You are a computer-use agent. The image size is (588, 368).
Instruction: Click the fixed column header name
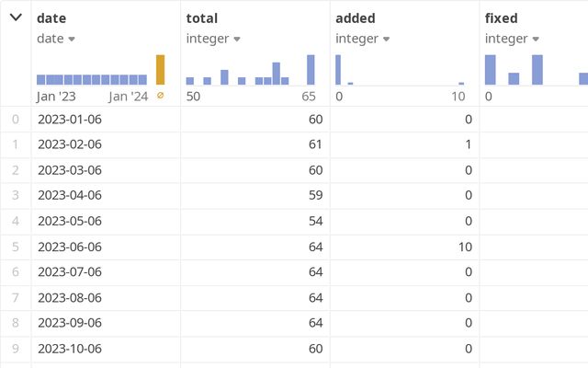point(502,17)
